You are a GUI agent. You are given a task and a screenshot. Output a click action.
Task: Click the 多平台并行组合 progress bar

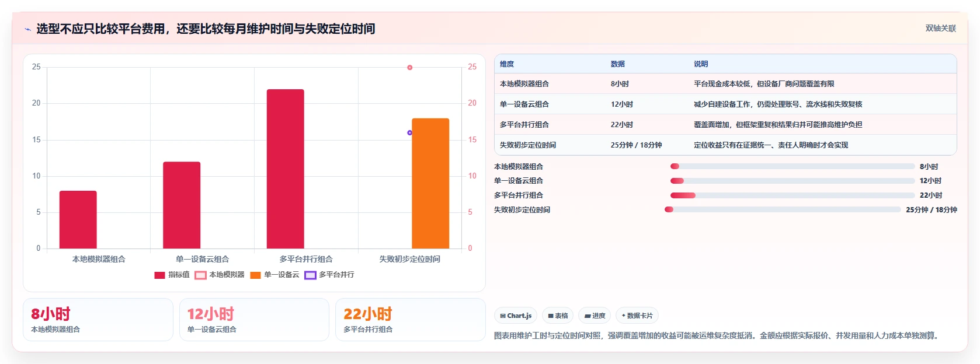[793, 195]
